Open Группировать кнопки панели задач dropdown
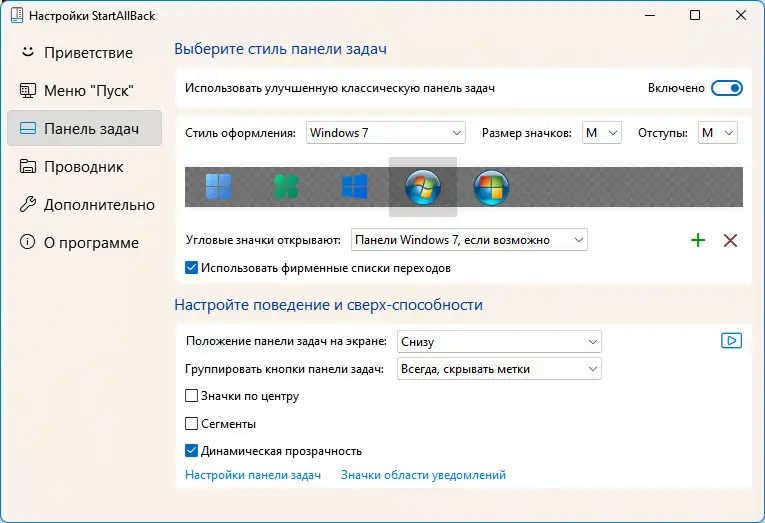Screen dimensions: 765x523 (x=499, y=369)
